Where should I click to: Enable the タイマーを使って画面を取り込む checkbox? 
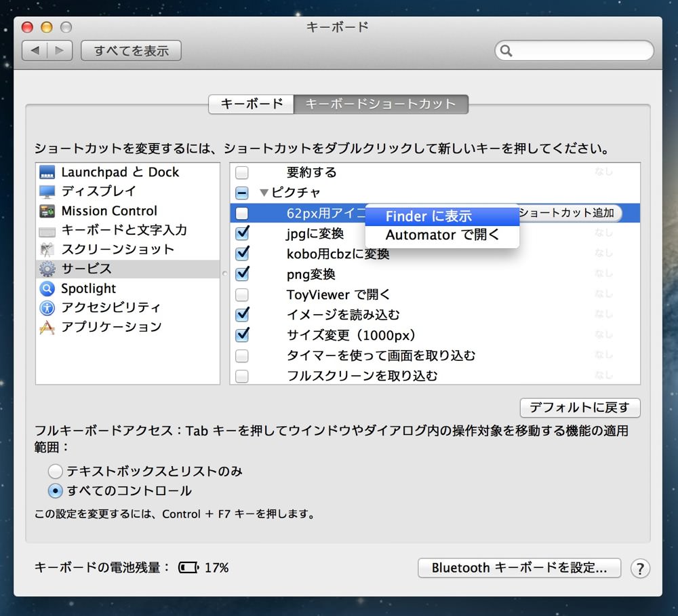click(242, 355)
